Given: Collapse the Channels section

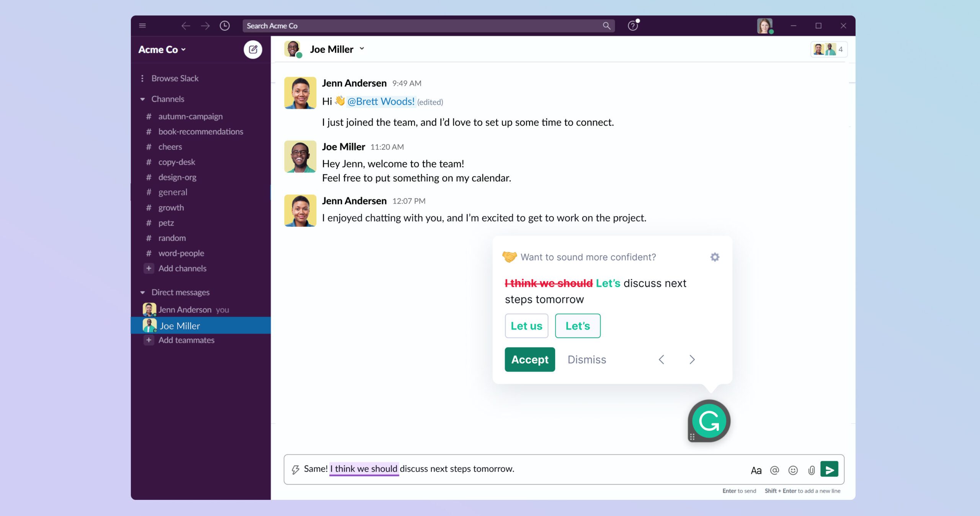Looking at the screenshot, I should point(143,99).
